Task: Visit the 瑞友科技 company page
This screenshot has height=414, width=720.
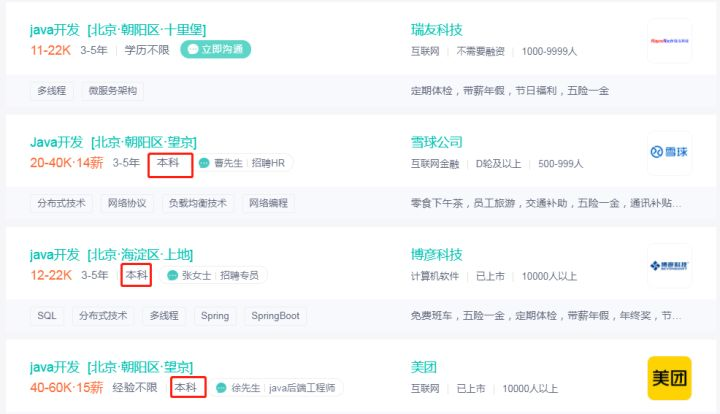Action: pos(437,30)
